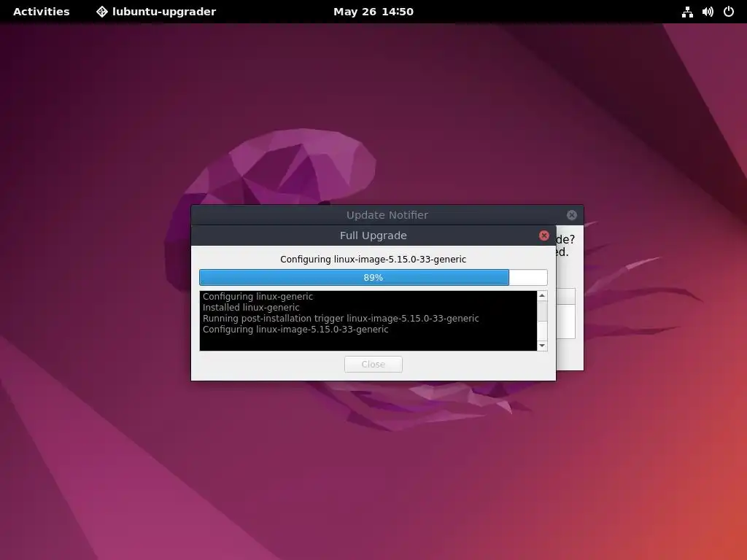Click the 'Configuring linux-generic' log line
747x560 pixels.
[258, 297]
